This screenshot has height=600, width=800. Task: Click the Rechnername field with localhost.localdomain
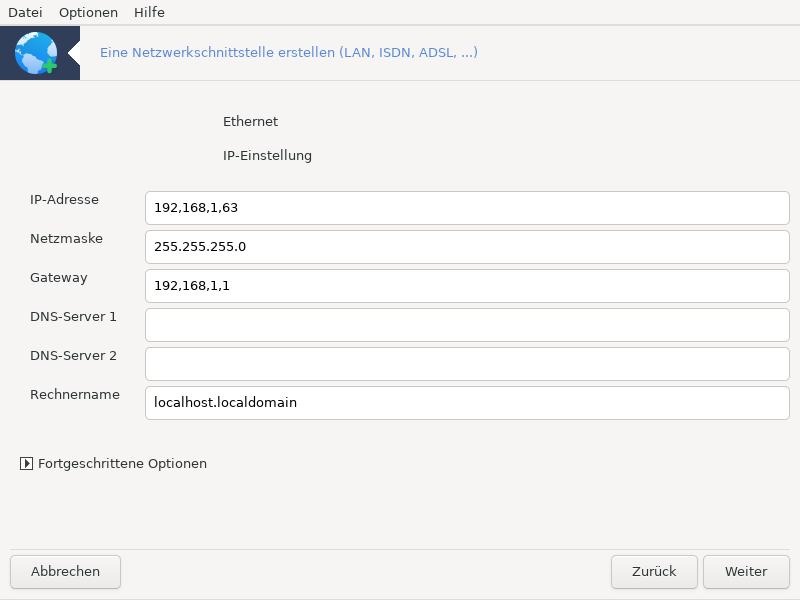click(467, 403)
